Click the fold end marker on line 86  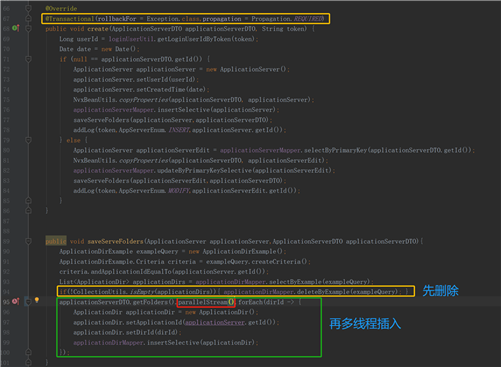coord(28,211)
